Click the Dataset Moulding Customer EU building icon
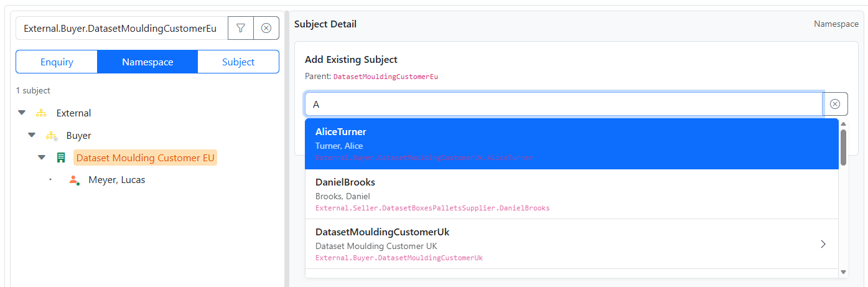The height and width of the screenshot is (287, 868). (61, 158)
